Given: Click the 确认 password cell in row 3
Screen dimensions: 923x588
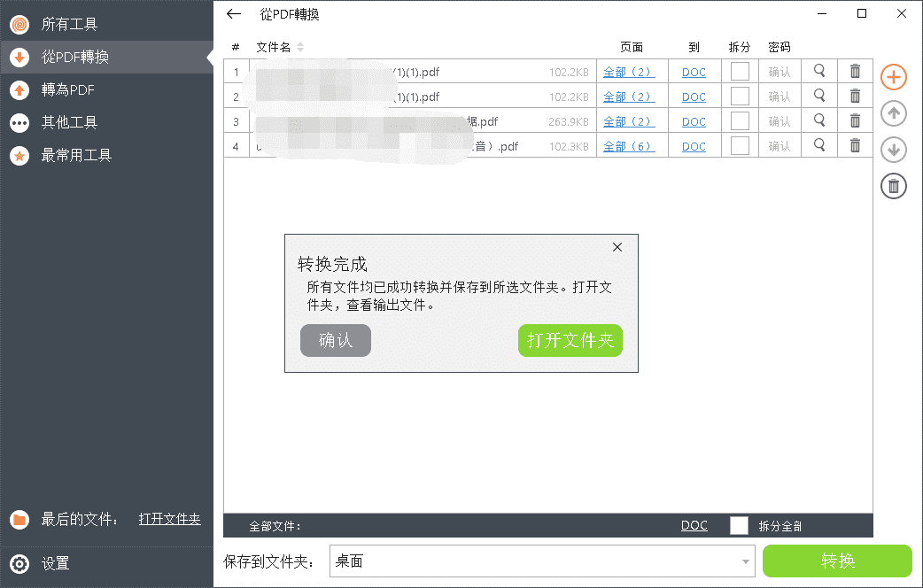Looking at the screenshot, I should click(x=780, y=122).
